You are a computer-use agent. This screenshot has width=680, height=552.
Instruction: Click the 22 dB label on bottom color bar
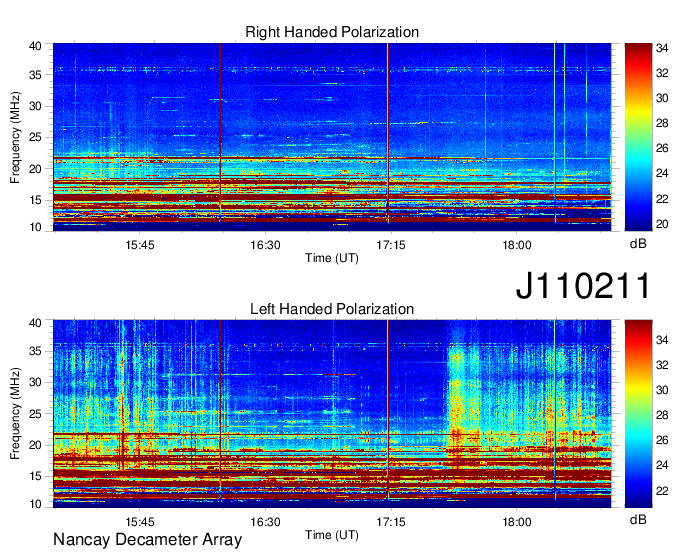click(662, 490)
